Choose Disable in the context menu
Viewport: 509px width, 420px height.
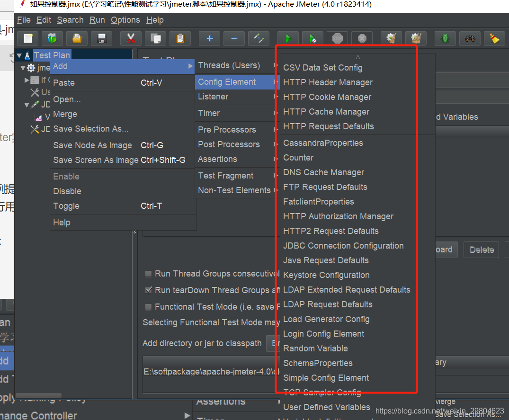(x=123, y=191)
